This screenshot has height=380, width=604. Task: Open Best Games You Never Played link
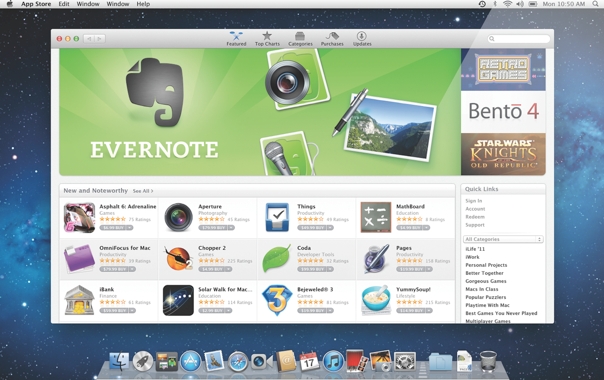click(x=501, y=313)
